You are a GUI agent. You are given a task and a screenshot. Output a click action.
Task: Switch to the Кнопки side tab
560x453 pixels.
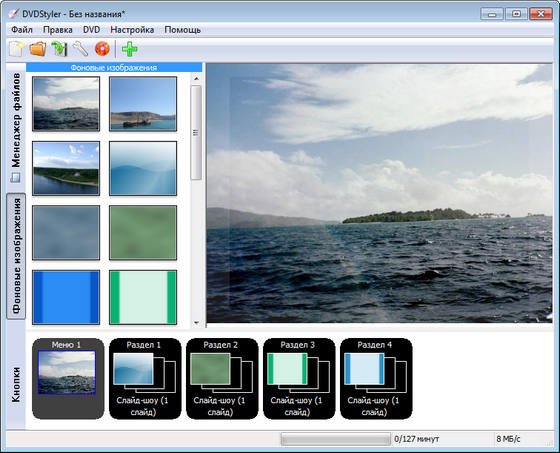tap(16, 385)
